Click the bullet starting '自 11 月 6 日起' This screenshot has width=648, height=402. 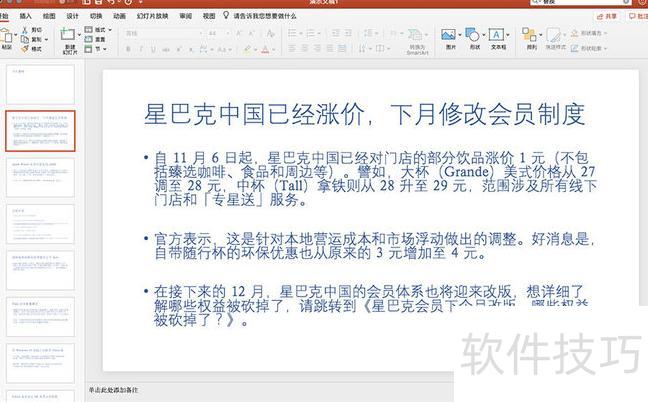(x=375, y=179)
